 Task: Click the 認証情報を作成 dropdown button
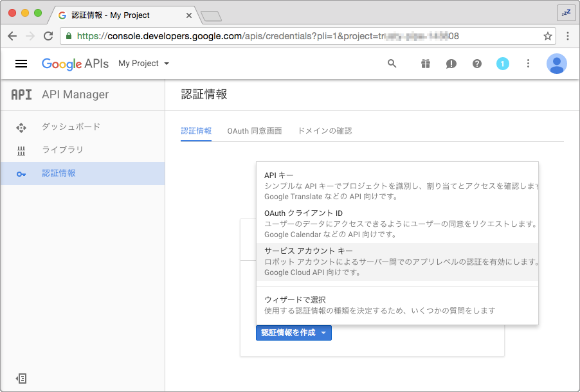pos(294,333)
